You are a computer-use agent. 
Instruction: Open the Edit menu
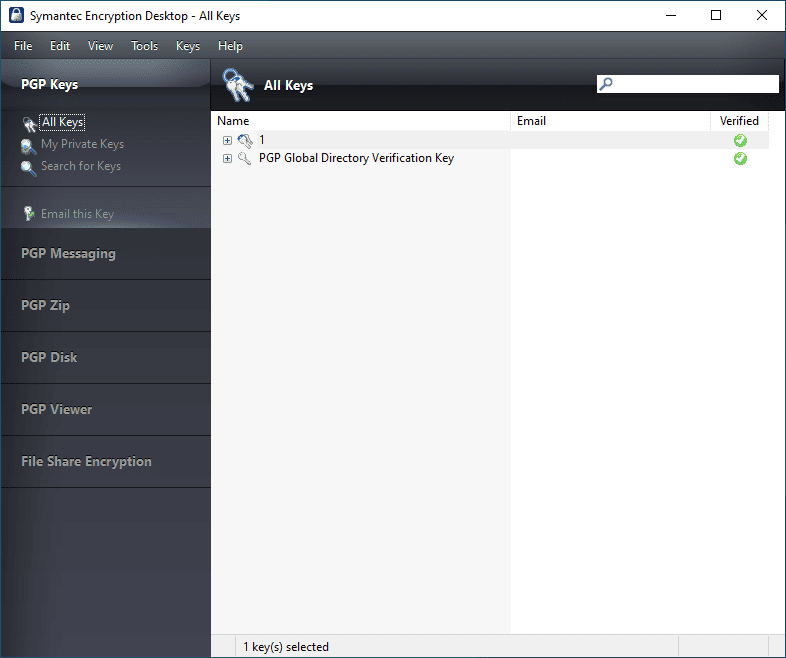point(60,46)
